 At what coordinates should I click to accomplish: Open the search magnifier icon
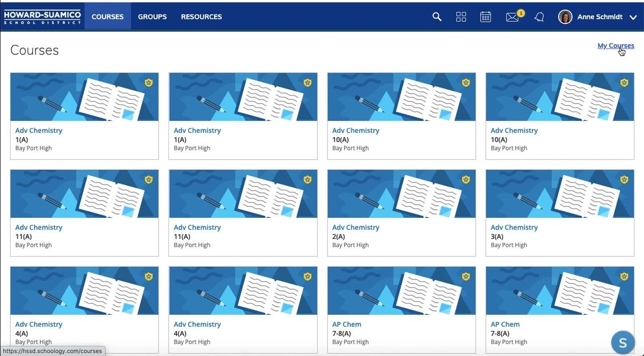tap(437, 17)
